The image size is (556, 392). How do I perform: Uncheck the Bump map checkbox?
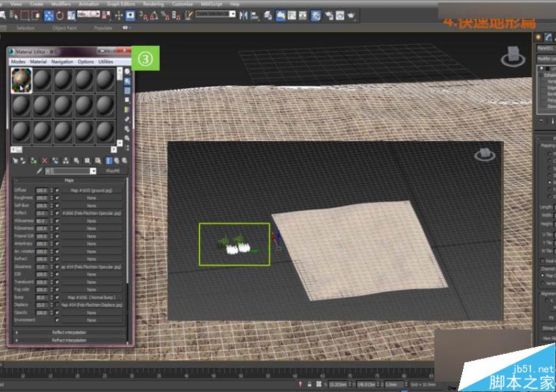[56, 297]
